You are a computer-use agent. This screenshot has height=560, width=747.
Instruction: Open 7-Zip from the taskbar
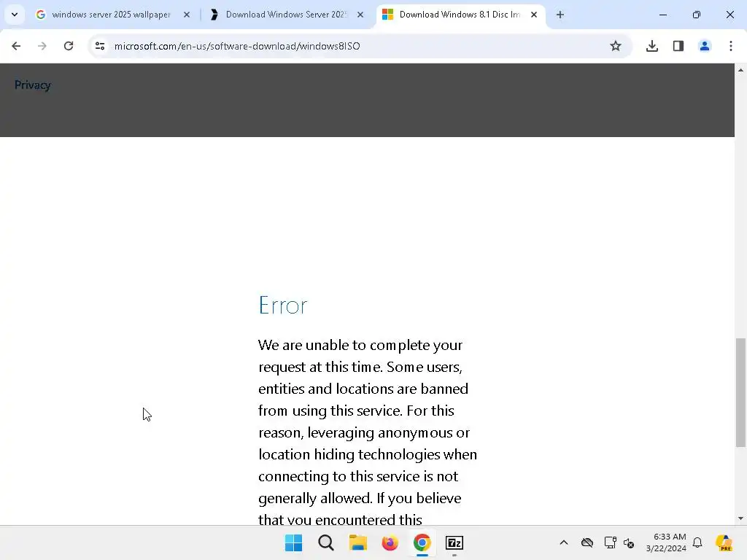[454, 542]
